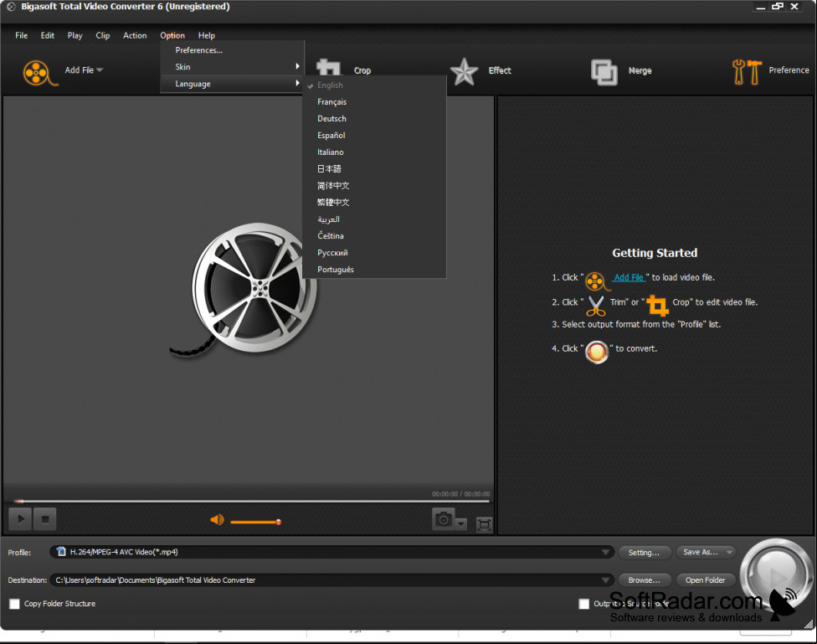Open the Add File dropdown arrow
817x644 pixels.
click(x=100, y=70)
